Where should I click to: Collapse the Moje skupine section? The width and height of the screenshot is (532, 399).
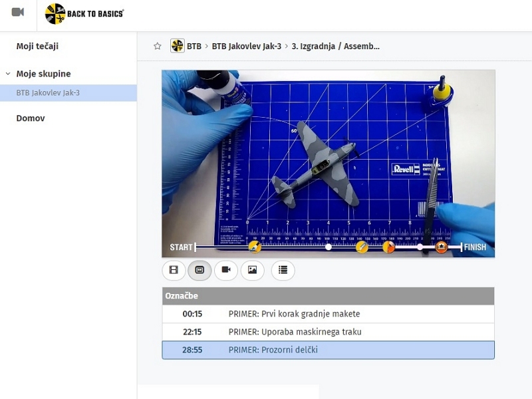8,74
